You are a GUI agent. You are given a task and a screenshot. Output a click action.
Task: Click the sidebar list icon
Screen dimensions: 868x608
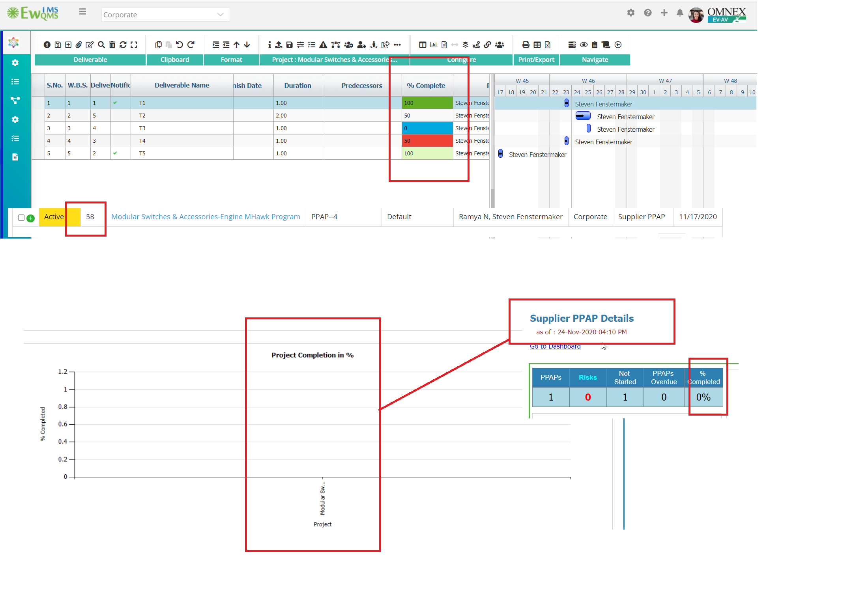pyautogui.click(x=15, y=82)
